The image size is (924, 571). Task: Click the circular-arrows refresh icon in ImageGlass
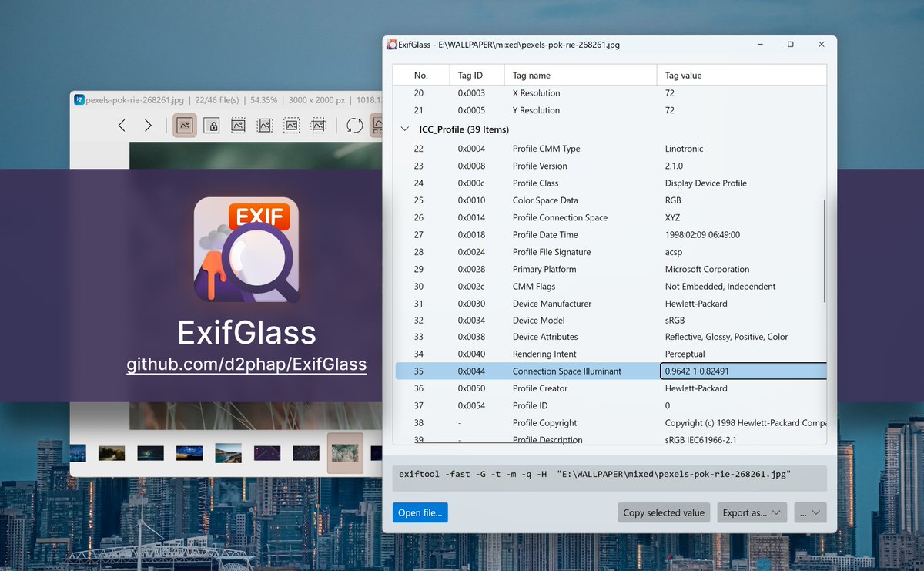click(354, 125)
